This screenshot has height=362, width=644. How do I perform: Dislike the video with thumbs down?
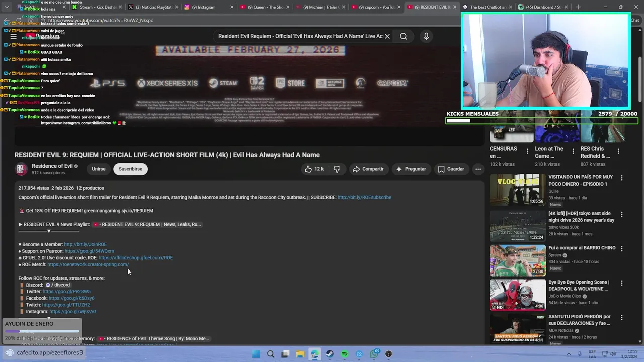point(337,169)
